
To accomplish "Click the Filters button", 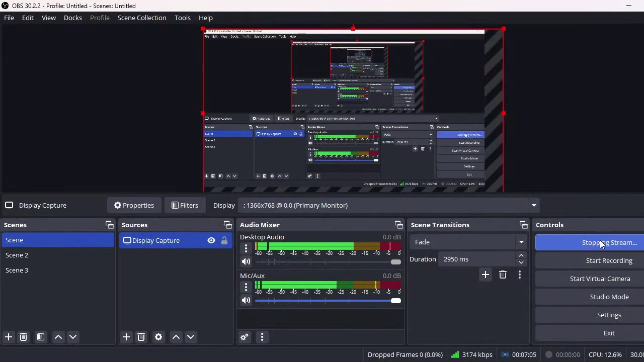I will 185,205.
